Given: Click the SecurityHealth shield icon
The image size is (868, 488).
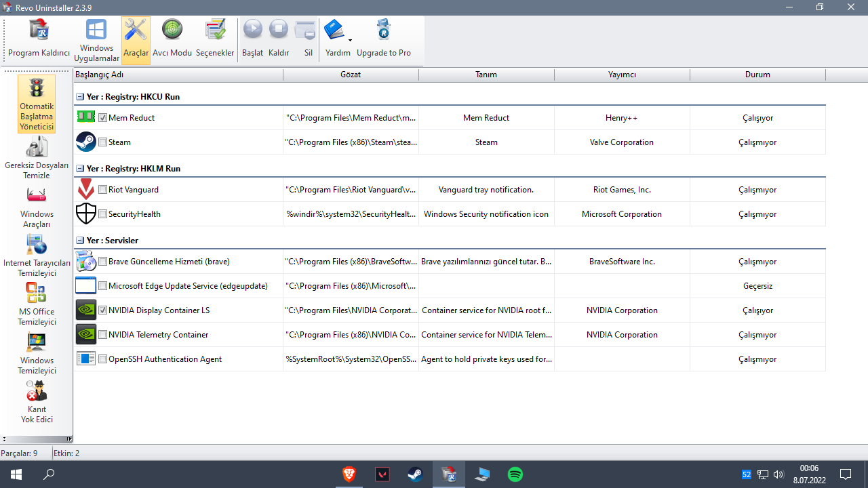Looking at the screenshot, I should pyautogui.click(x=86, y=213).
